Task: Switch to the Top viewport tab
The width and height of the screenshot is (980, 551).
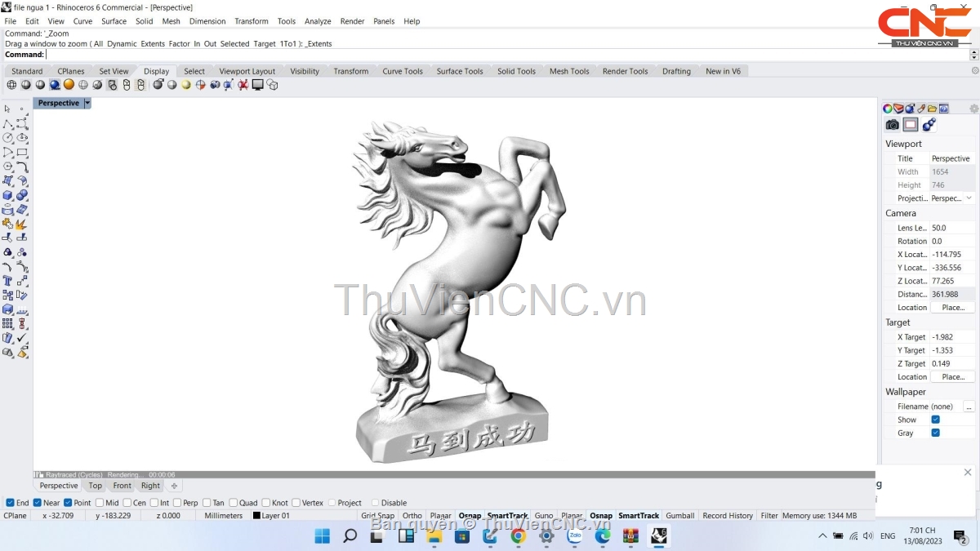Action: 96,486
